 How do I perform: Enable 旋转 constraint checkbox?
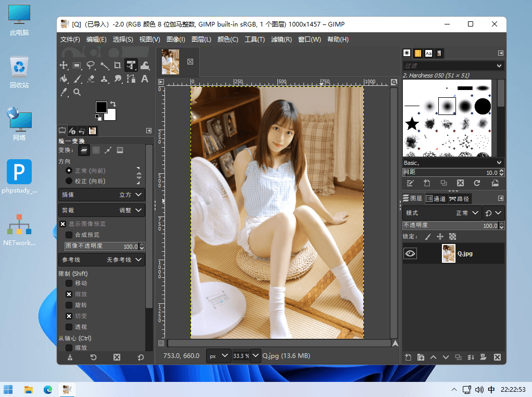(69, 305)
